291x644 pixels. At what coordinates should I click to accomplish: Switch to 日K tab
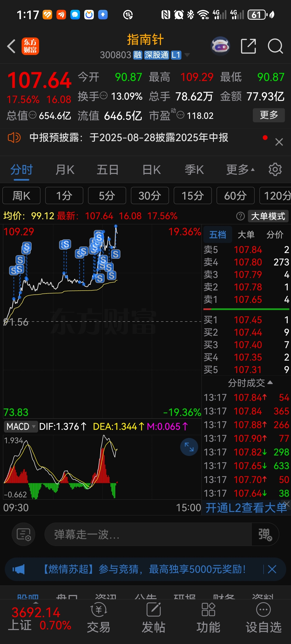[x=151, y=170]
